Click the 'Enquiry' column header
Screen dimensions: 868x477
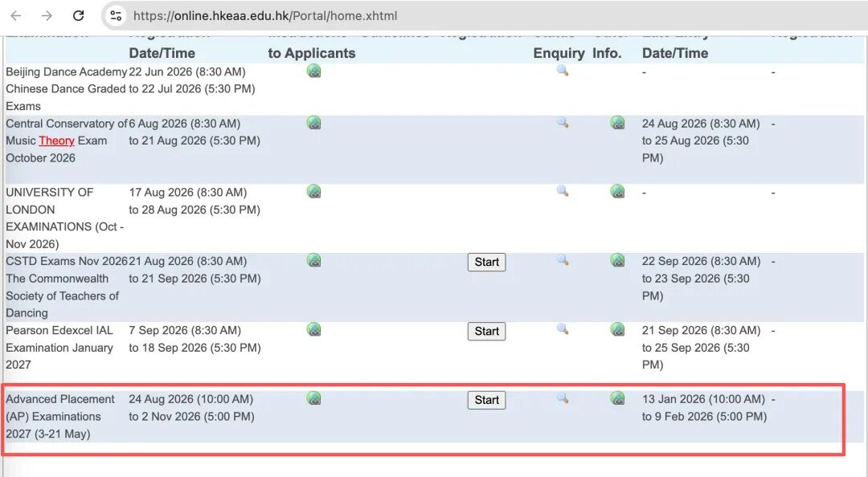(x=559, y=53)
